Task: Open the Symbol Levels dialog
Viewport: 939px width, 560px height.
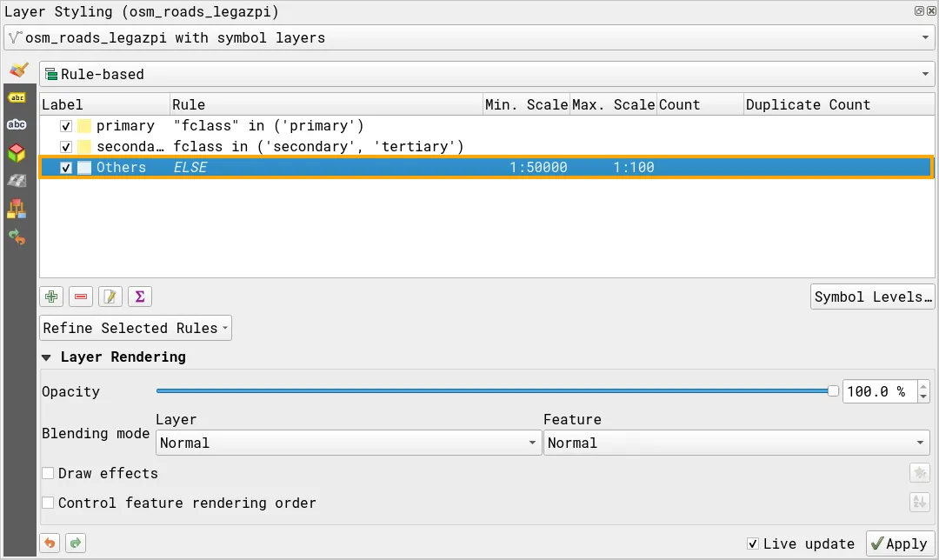Action: [872, 296]
